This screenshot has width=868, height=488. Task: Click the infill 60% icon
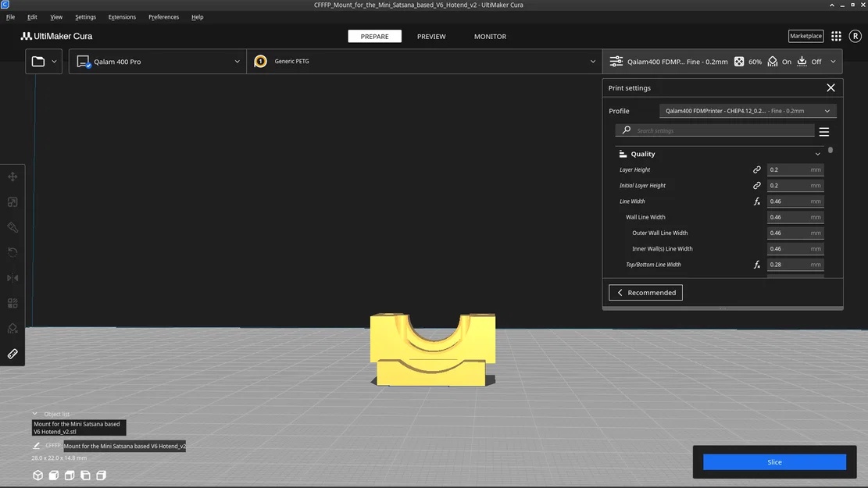click(x=739, y=62)
